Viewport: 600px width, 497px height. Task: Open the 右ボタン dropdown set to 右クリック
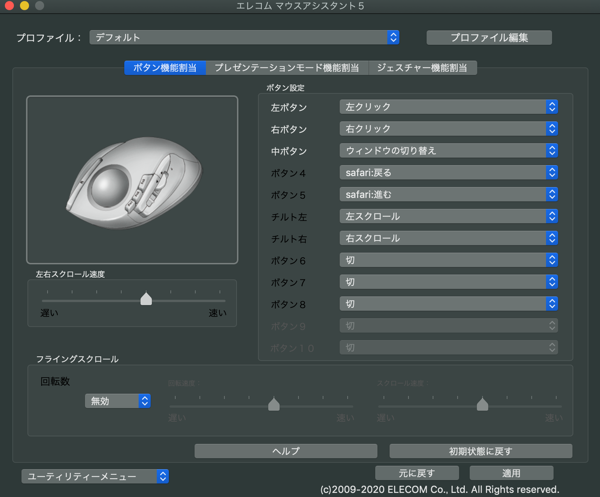448,129
